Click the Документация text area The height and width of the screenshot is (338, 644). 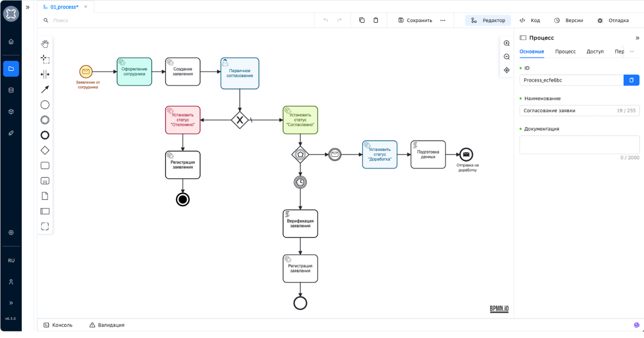(580, 144)
